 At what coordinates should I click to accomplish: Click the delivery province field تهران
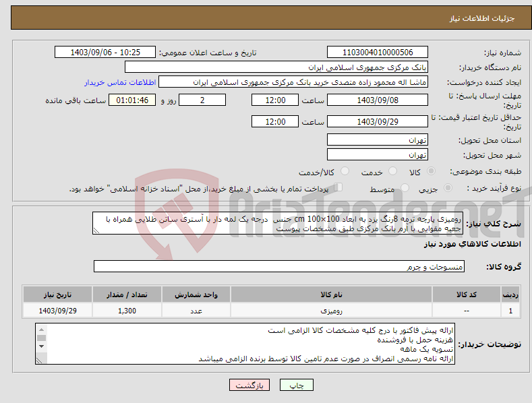[x=378, y=139]
